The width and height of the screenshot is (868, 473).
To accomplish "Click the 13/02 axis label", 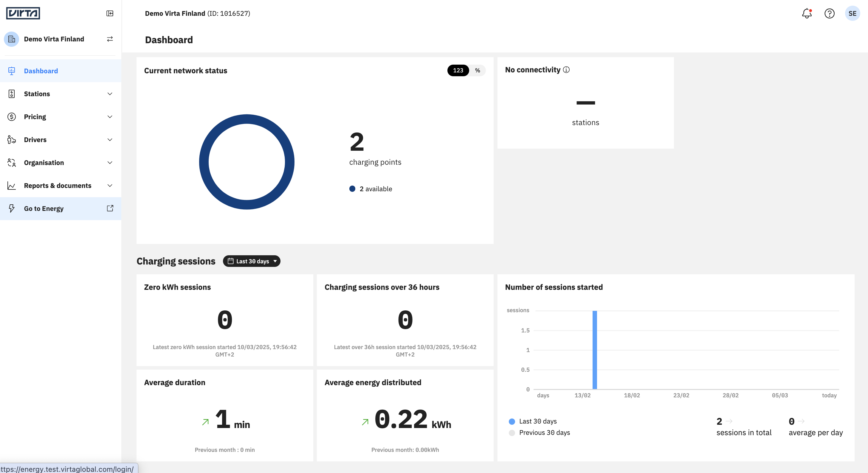I will coord(582,395).
